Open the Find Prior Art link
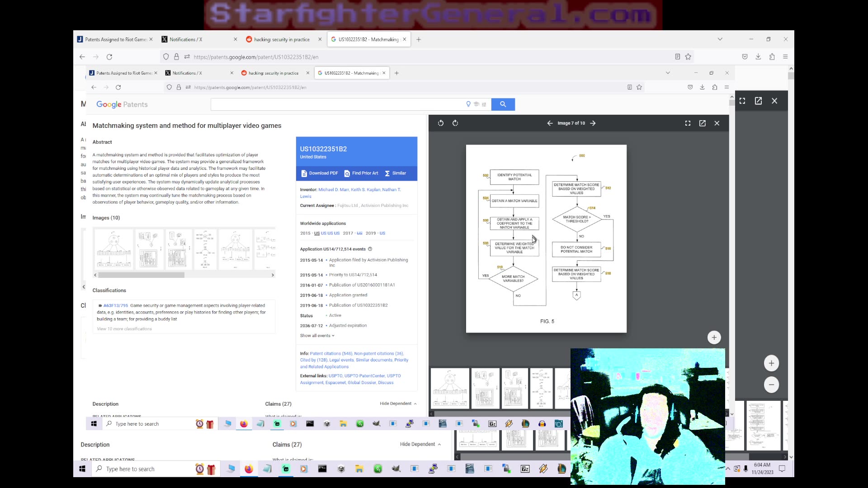868x488 pixels. 361,173
